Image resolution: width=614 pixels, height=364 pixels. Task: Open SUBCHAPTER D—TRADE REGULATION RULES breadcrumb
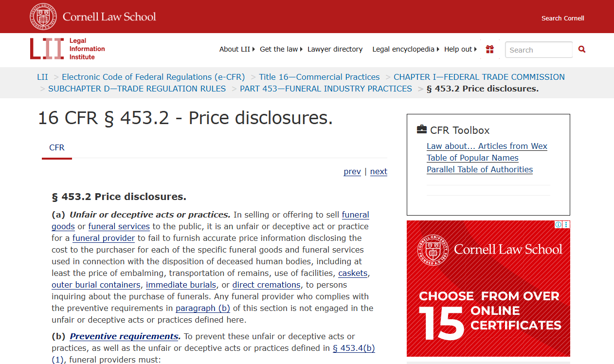137,89
